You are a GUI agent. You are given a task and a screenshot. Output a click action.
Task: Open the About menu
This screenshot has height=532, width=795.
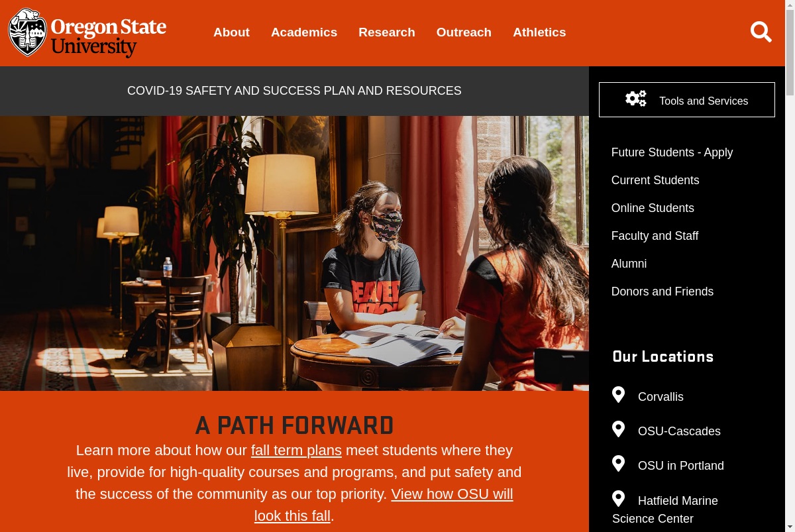[x=231, y=32]
